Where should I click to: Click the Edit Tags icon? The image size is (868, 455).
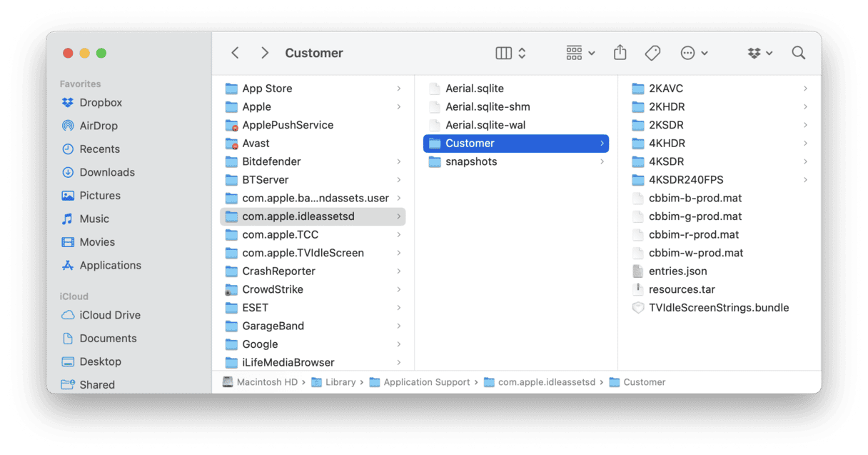(652, 53)
